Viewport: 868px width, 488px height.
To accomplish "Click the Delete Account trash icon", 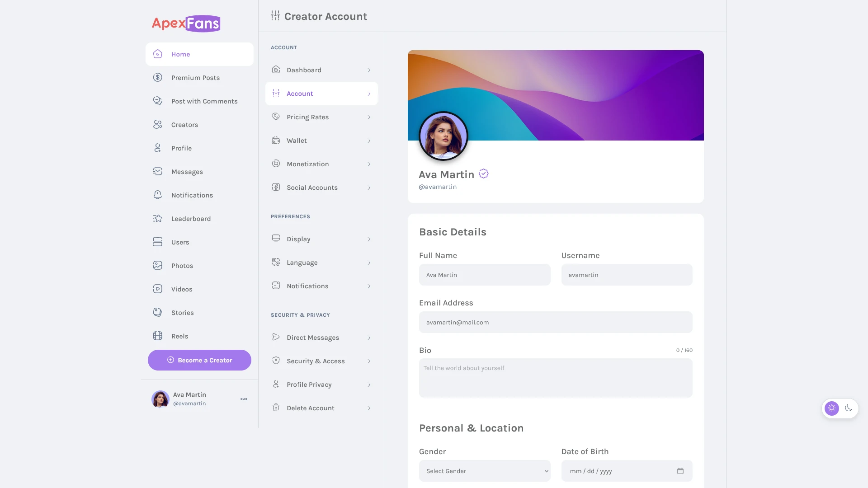I will (x=276, y=408).
